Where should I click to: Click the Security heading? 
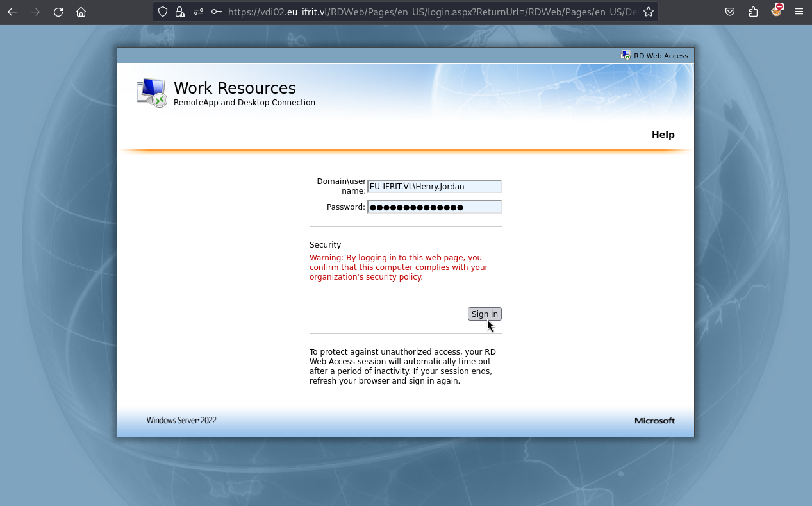(325, 245)
